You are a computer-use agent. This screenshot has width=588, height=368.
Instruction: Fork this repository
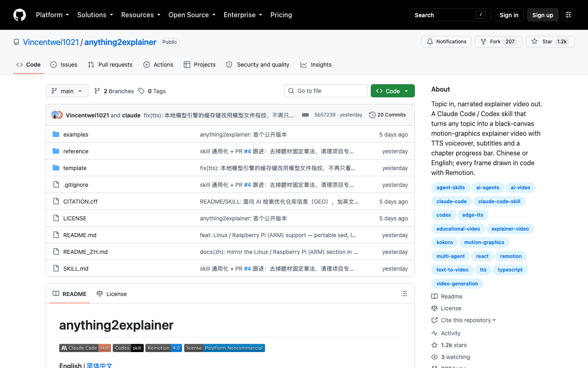pos(499,42)
